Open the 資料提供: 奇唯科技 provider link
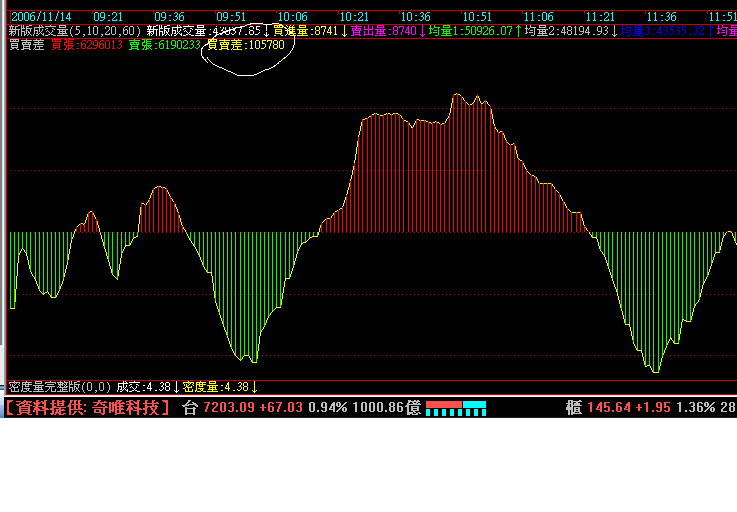Image resolution: width=737 pixels, height=512 pixels. point(88,408)
